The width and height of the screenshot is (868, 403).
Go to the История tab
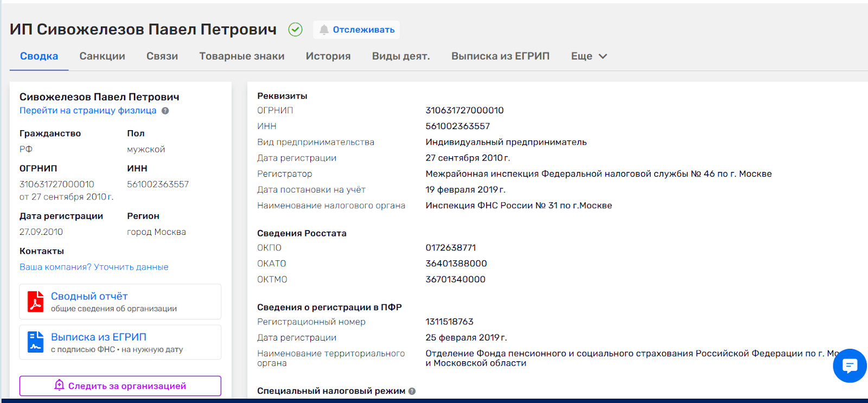[x=328, y=56]
